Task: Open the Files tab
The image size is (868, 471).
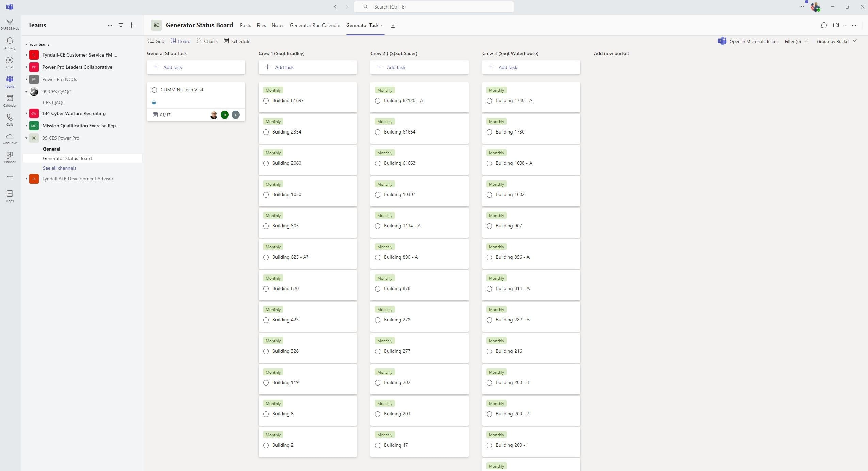Action: [x=261, y=25]
